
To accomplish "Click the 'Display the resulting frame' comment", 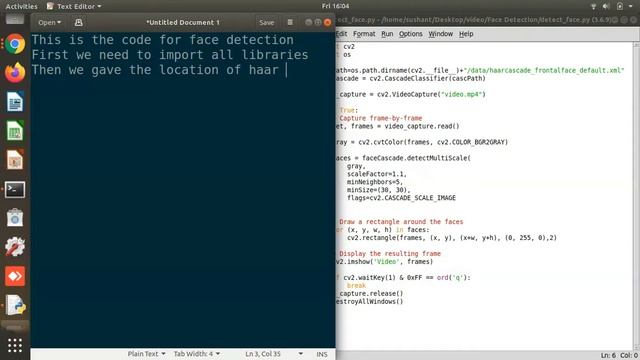I will tap(390, 253).
